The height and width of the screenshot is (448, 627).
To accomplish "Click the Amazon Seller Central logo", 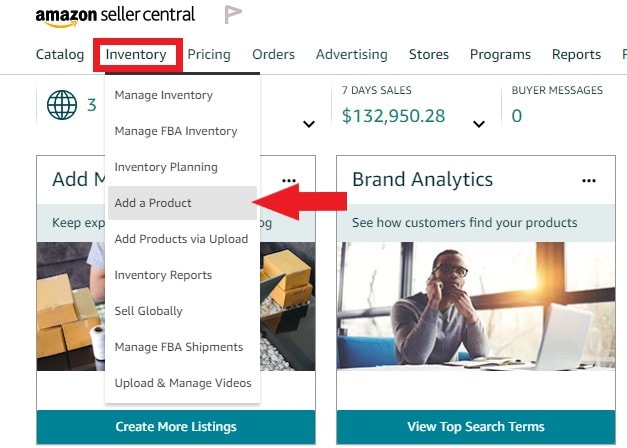I will tap(115, 17).
